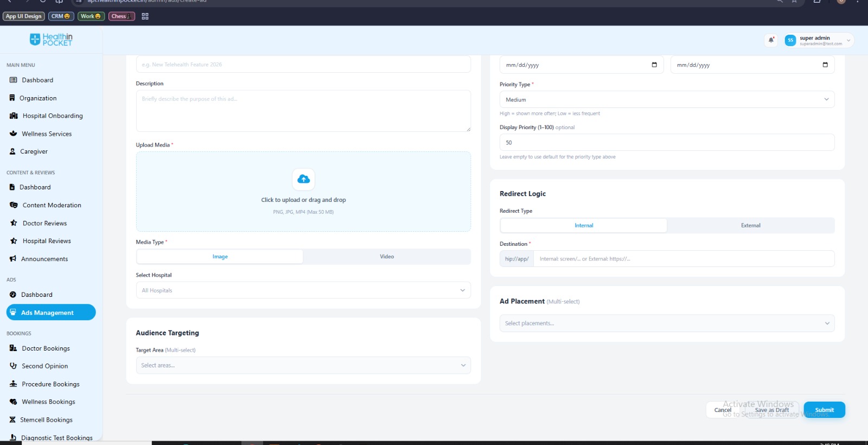Open the Ad Placement select dropdown
868x445 pixels.
(x=667, y=323)
